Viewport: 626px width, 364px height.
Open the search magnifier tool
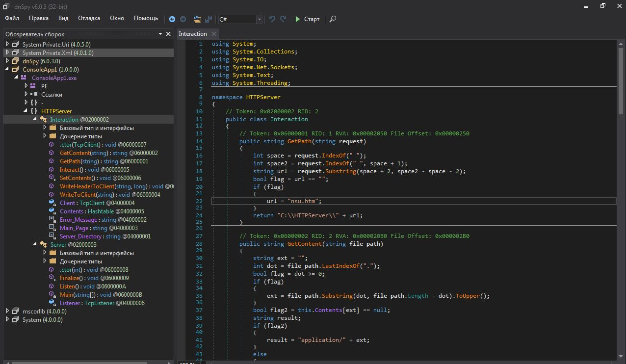pos(333,19)
